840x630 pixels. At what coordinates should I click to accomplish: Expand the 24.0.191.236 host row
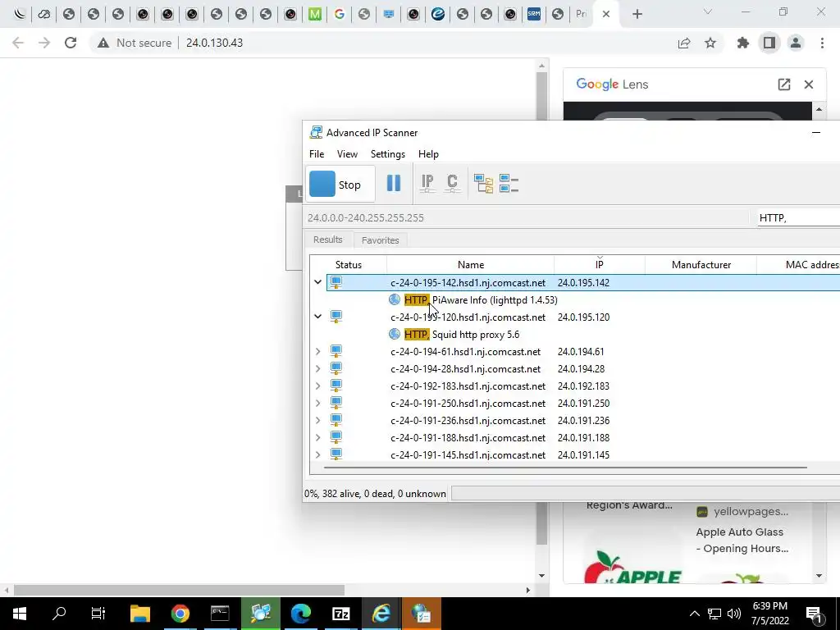tap(317, 420)
